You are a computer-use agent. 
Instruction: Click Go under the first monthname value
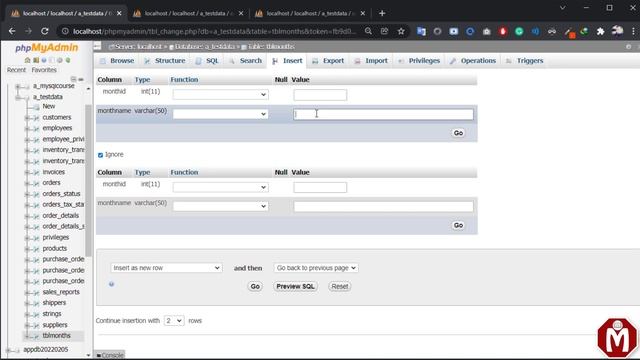458,133
